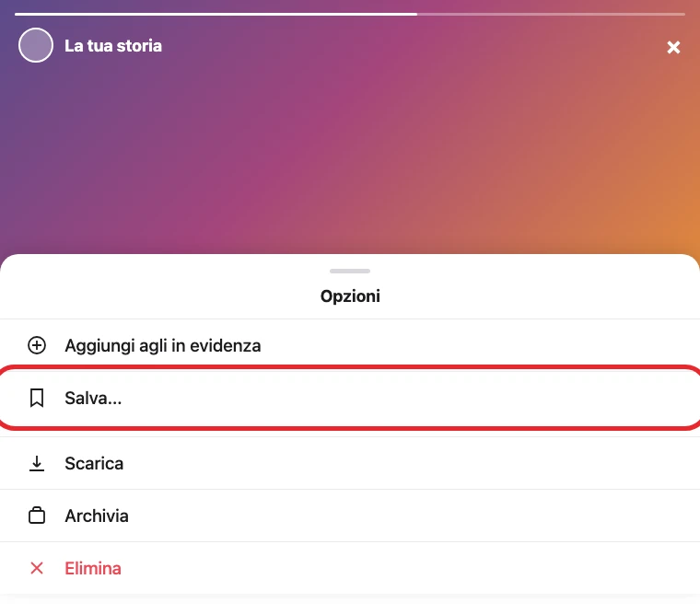Choose the "Salva..." menu entry

[350, 398]
